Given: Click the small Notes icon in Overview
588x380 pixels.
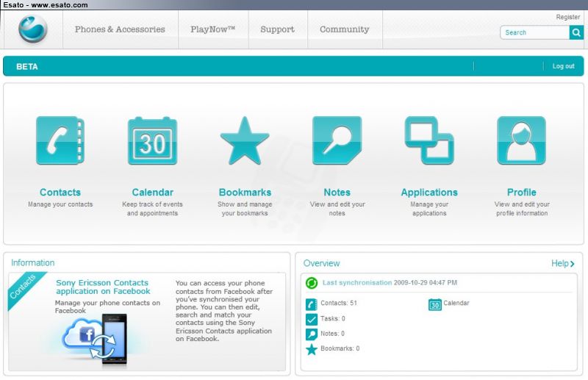Looking at the screenshot, I should 311,334.
